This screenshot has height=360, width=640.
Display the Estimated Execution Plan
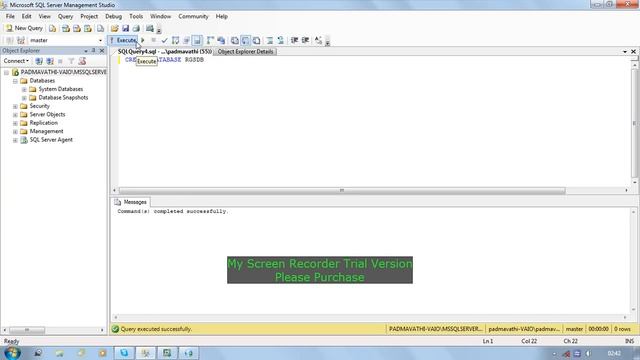tap(176, 40)
